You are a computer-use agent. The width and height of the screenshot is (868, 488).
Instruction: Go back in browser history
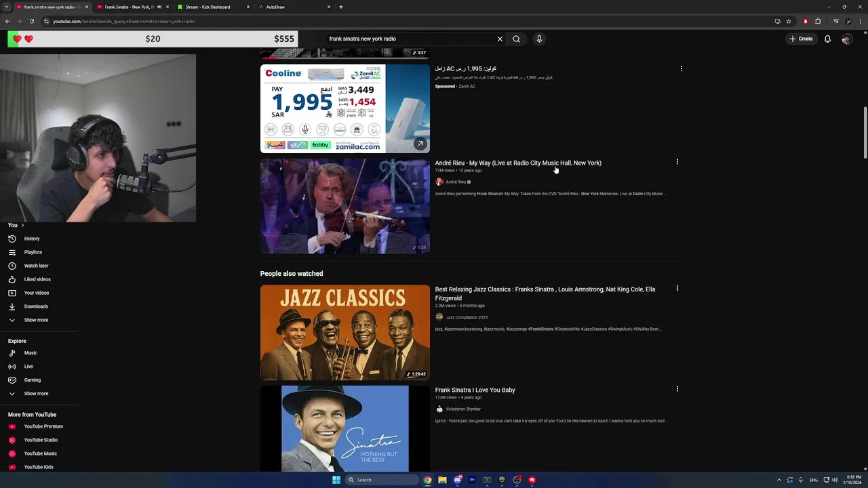tap(7, 21)
